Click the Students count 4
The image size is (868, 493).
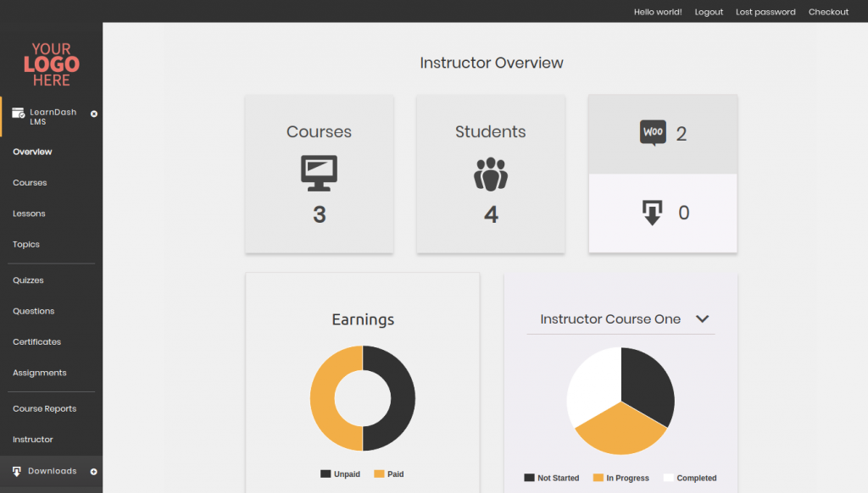click(x=491, y=214)
